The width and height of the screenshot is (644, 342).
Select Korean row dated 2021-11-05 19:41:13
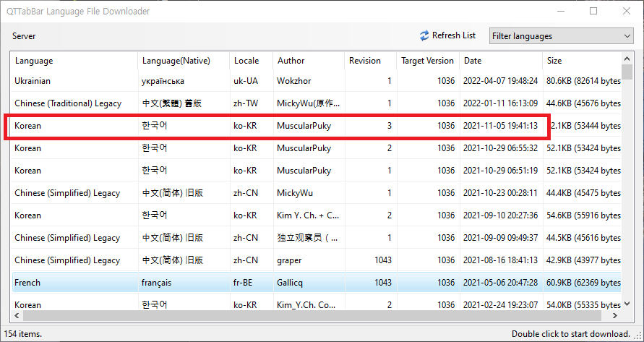pyautogui.click(x=316, y=126)
